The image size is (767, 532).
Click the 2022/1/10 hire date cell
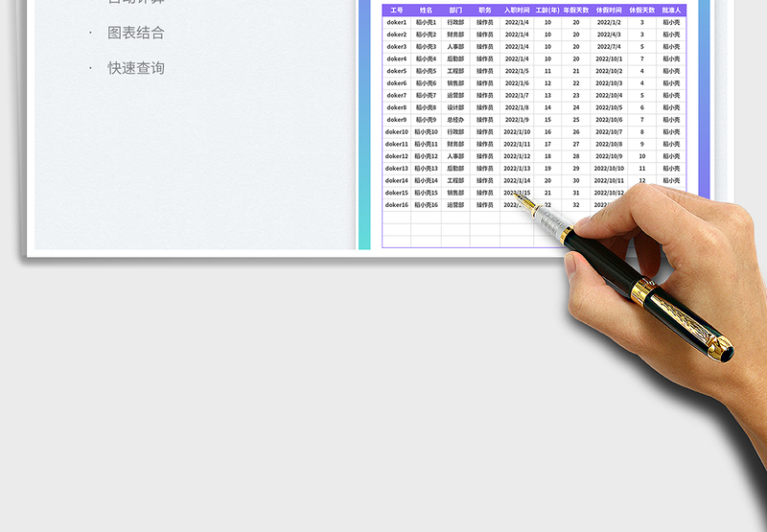[x=517, y=132]
